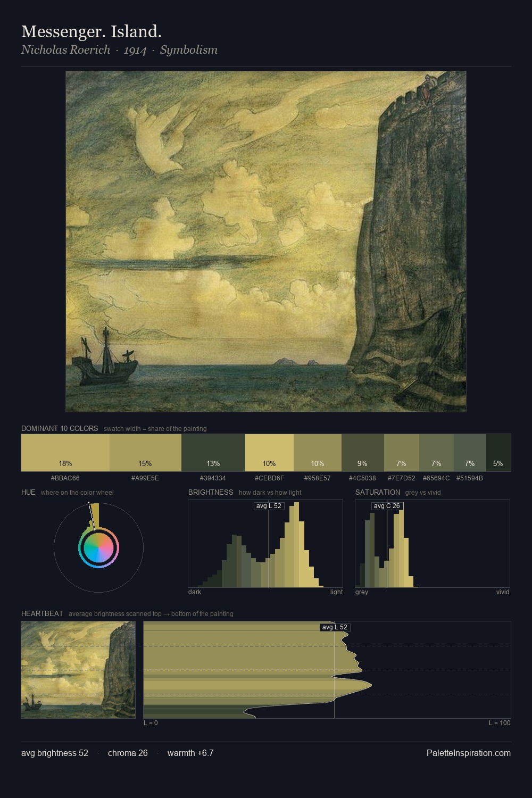
Task: Open the main Messenger. Island. painting image
Action: [x=266, y=242]
